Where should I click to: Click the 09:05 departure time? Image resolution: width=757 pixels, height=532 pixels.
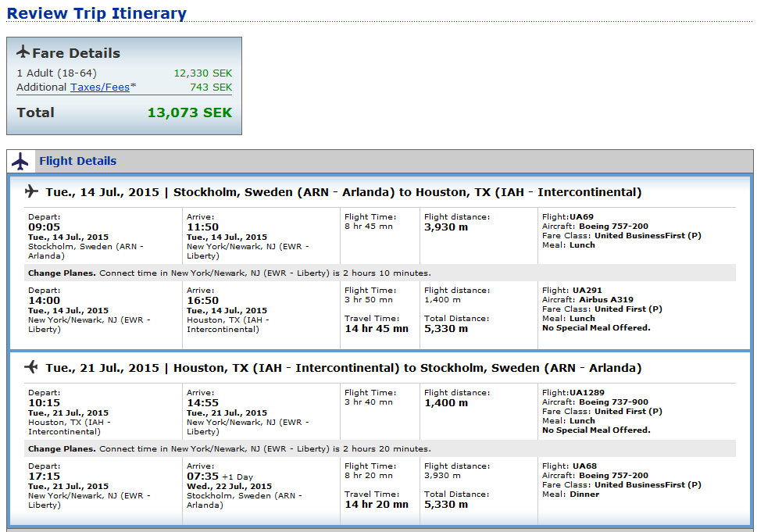(x=44, y=227)
